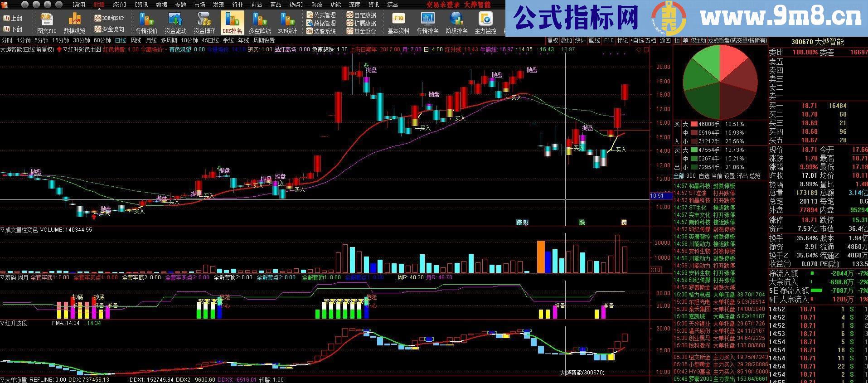
Task: Expand the 成交量柱变色 indicator menu
Action: pos(2,230)
